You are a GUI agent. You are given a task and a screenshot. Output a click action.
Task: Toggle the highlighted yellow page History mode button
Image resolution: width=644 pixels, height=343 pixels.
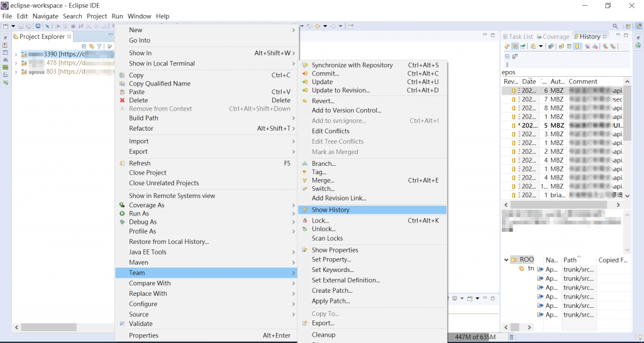[x=577, y=46]
